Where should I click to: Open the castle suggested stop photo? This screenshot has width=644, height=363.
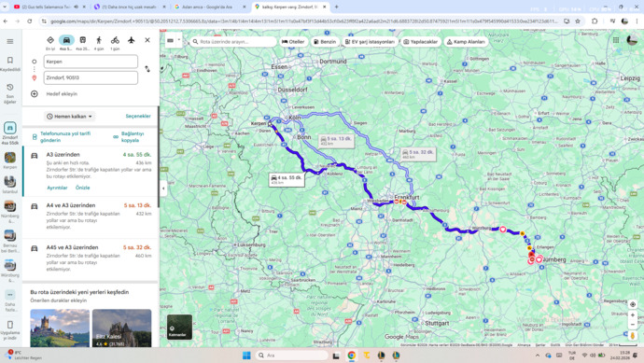coord(60,328)
